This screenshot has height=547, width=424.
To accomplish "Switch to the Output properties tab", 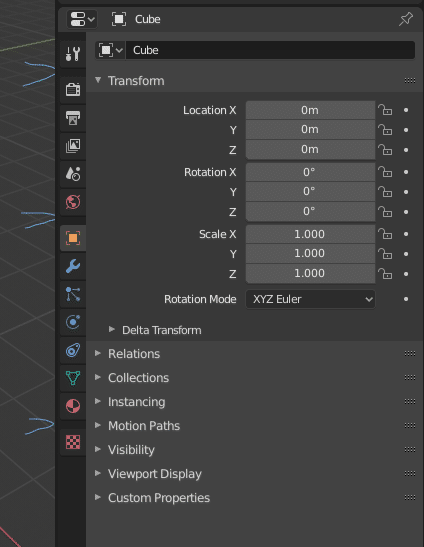I will pyautogui.click(x=73, y=118).
